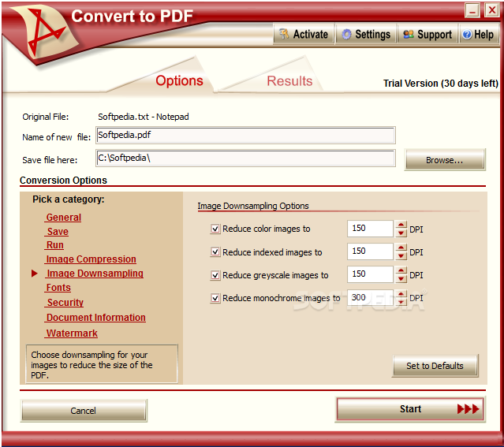Increase monochrome images DPI with up arrow
The width and height of the screenshot is (504, 447).
click(401, 293)
